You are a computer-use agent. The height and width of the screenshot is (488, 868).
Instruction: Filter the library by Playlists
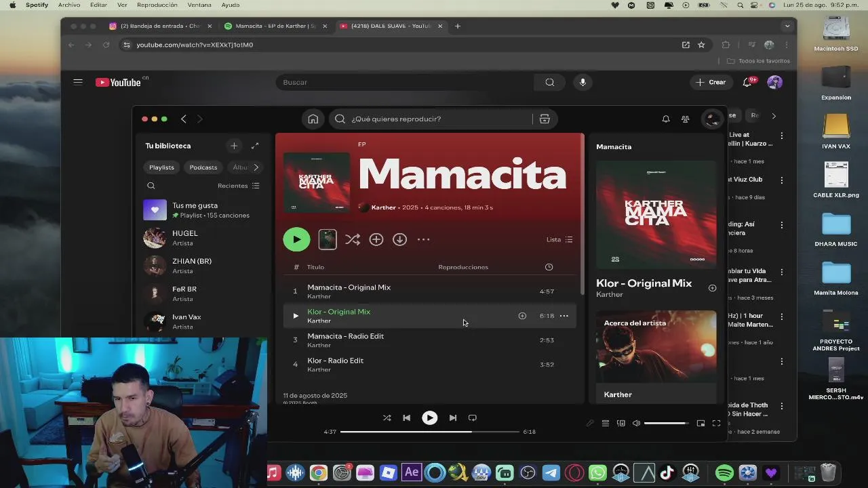[x=161, y=167]
